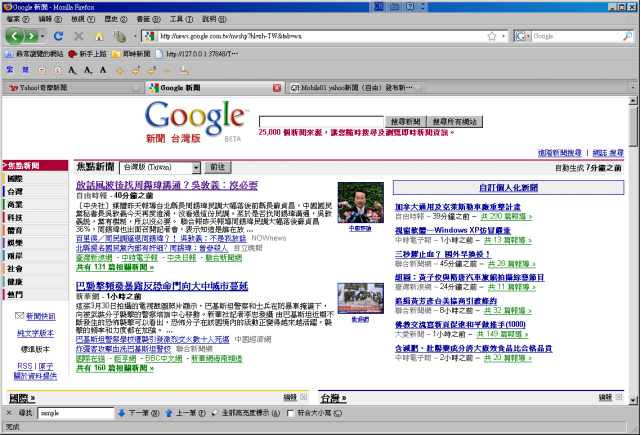Click the vertical scrollbar thumb
641x435 pixels.
(633, 126)
